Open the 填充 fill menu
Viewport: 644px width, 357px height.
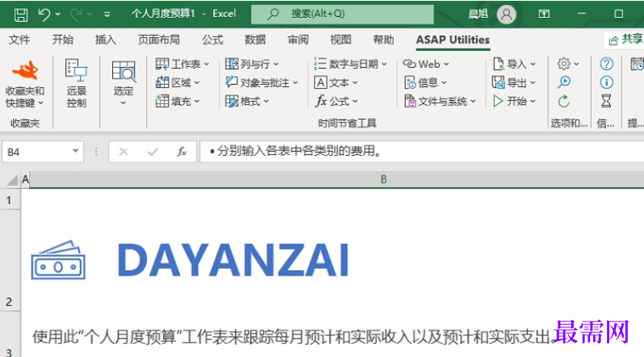[178, 101]
